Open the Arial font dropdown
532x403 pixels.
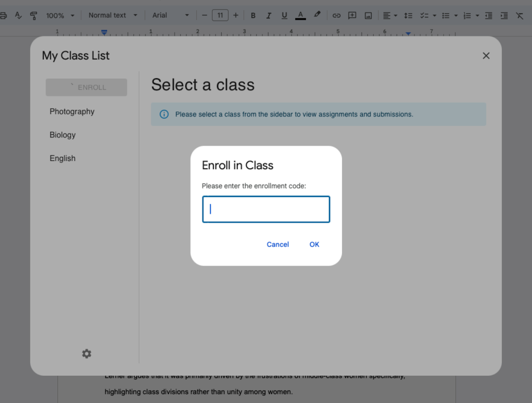click(x=170, y=15)
